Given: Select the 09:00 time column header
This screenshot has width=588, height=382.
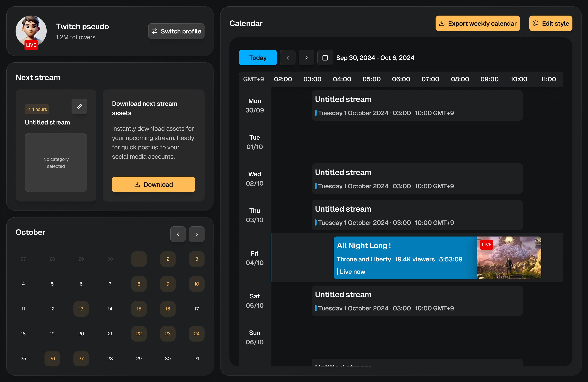Looking at the screenshot, I should pyautogui.click(x=489, y=79).
